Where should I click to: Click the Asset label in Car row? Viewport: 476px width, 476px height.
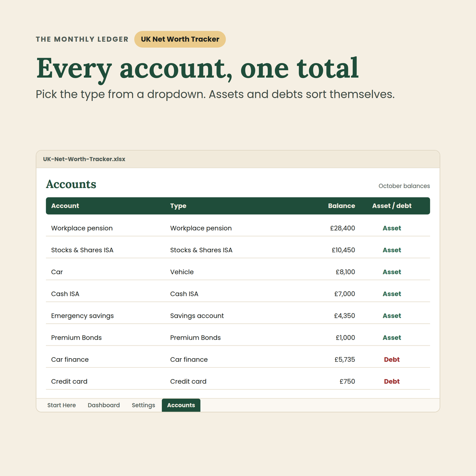tap(392, 272)
